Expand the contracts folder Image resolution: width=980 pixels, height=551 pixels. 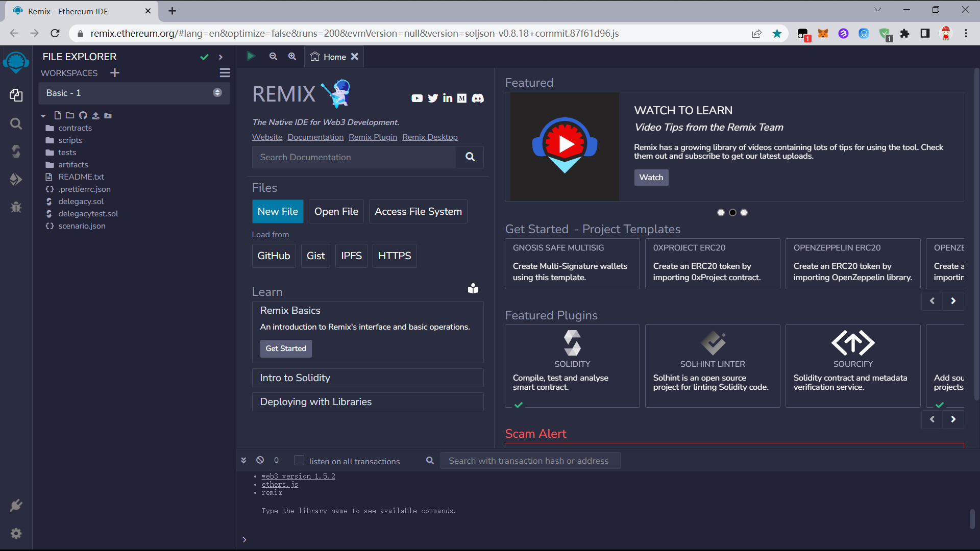75,128
